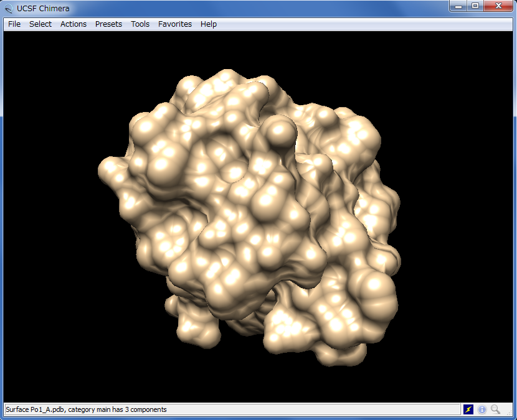Screen dimensions: 517x420
Task: Open the Select menu
Action: (x=40, y=24)
